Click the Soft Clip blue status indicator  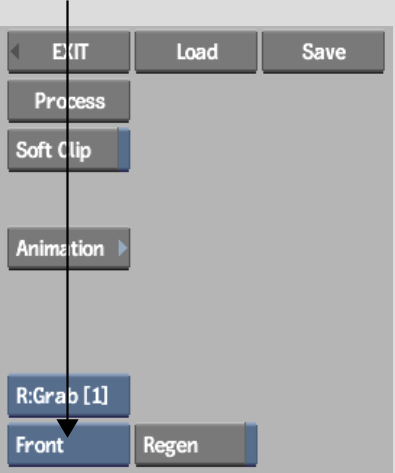pyautogui.click(x=124, y=150)
